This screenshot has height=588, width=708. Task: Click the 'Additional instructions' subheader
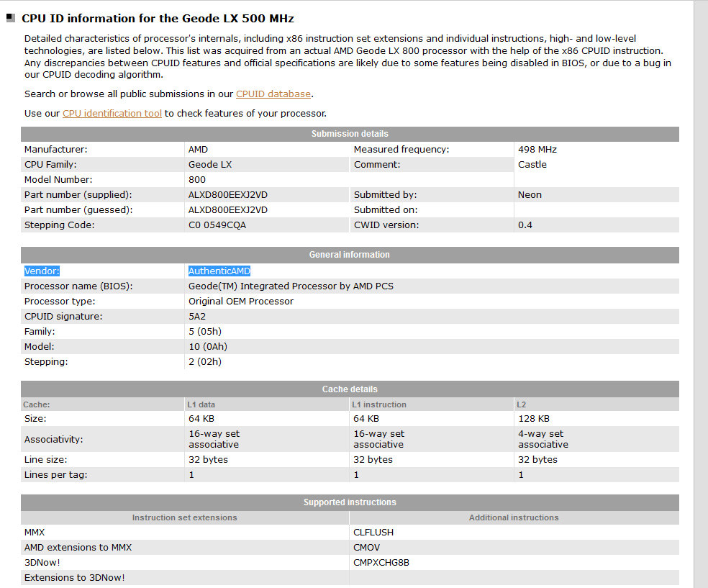(x=514, y=517)
